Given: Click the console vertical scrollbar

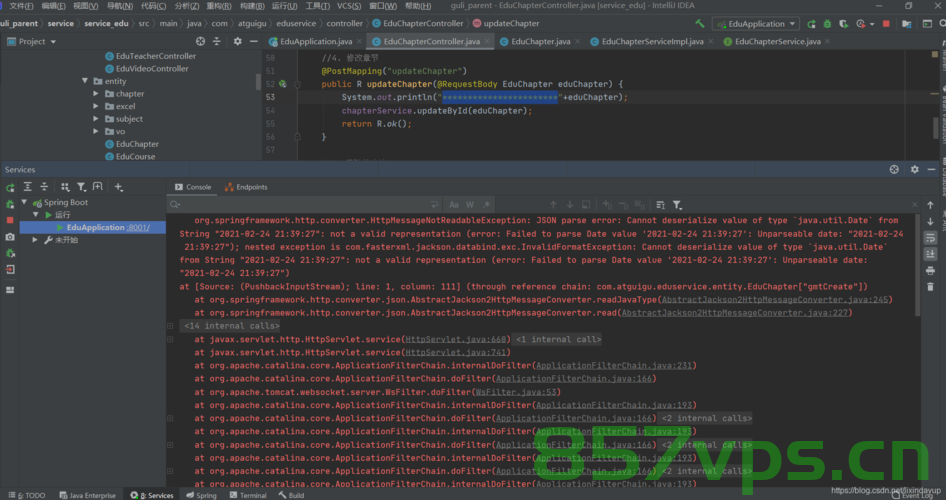Looking at the screenshot, I should [x=918, y=265].
